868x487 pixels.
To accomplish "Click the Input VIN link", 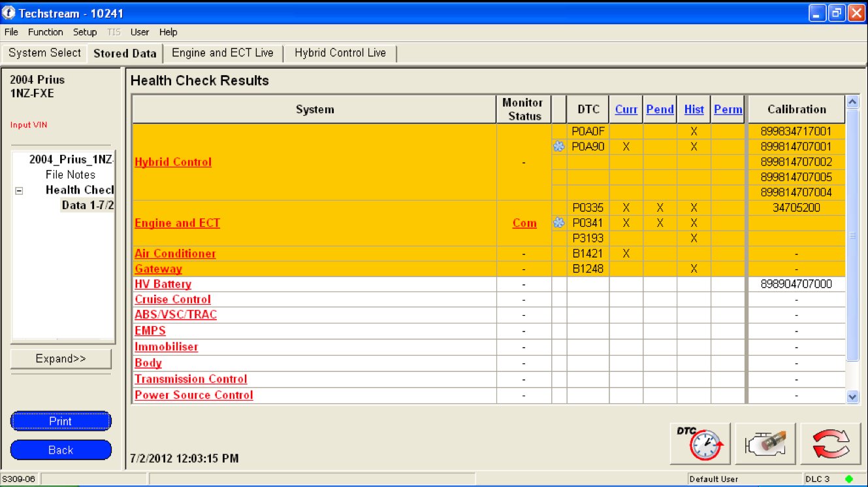I will (29, 125).
